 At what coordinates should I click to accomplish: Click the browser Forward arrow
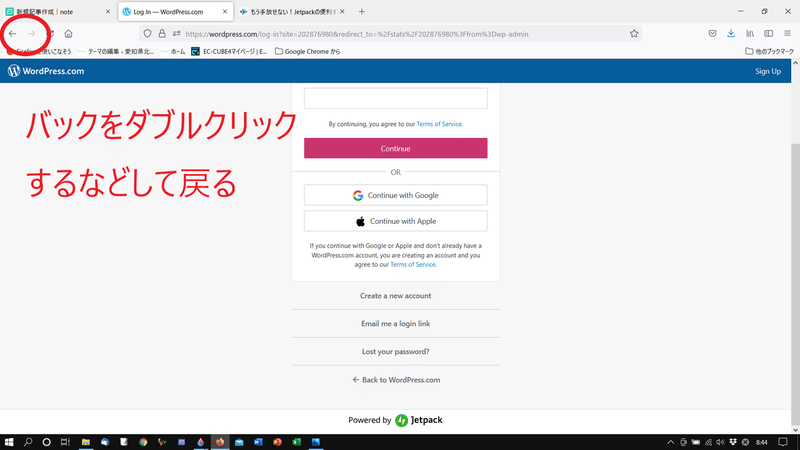31,34
